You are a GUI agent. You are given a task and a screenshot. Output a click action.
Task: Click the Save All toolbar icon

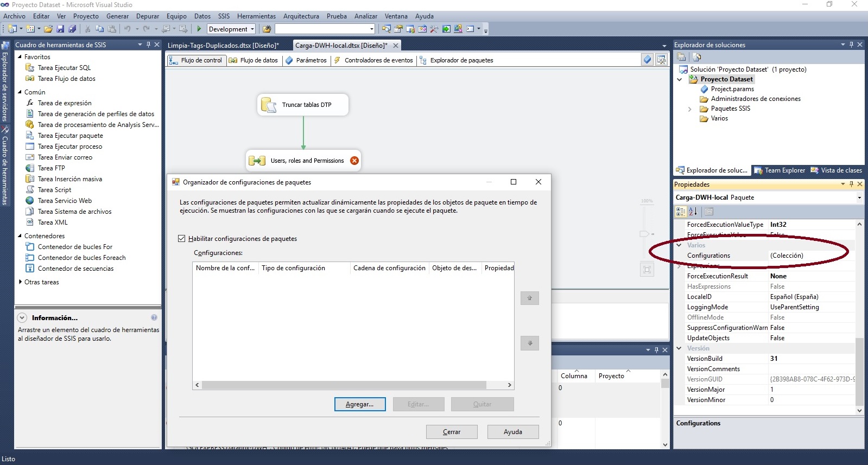(72, 29)
